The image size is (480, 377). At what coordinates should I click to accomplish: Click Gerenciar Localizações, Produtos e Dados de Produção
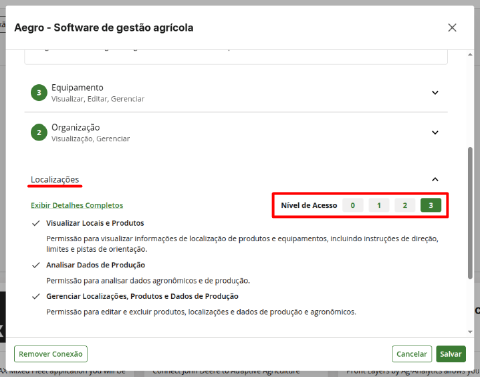tap(142, 296)
